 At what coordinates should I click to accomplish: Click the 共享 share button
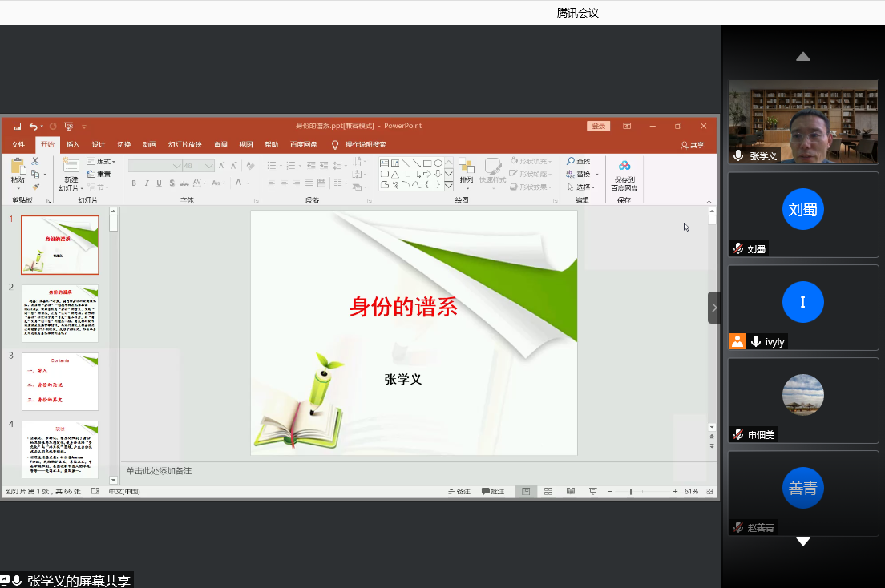[692, 145]
